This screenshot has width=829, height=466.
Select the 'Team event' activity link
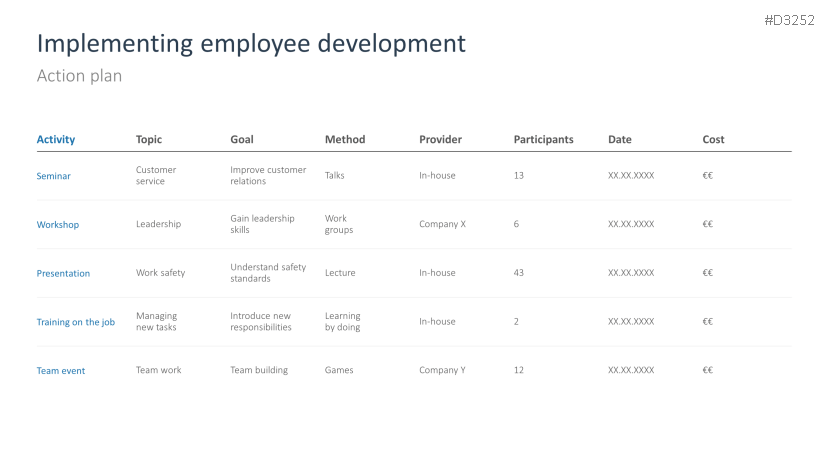point(61,371)
